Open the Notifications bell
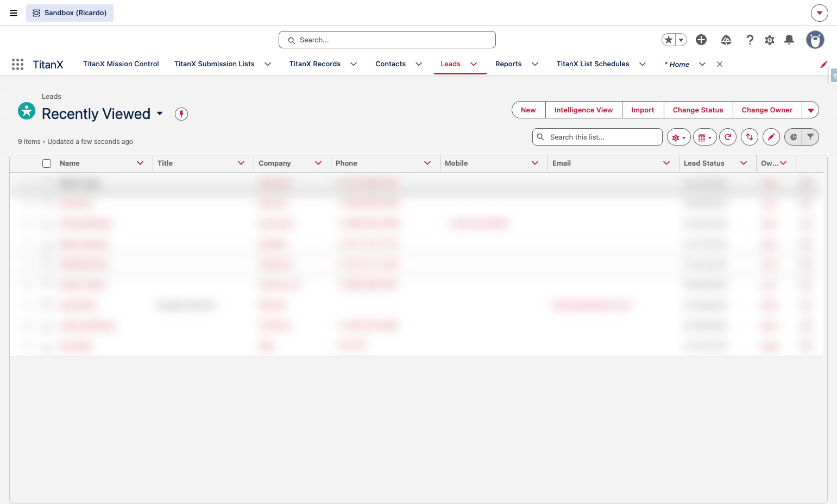Image resolution: width=837 pixels, height=504 pixels. tap(789, 40)
